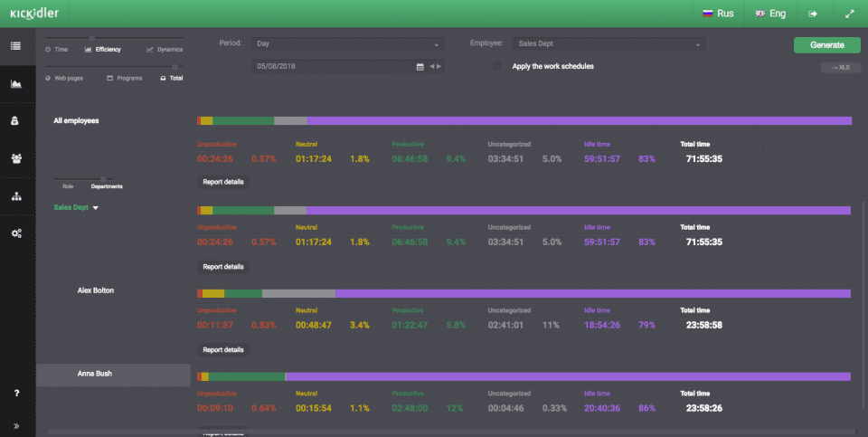Open the employees group sidebar icon
868x437 pixels.
16,158
